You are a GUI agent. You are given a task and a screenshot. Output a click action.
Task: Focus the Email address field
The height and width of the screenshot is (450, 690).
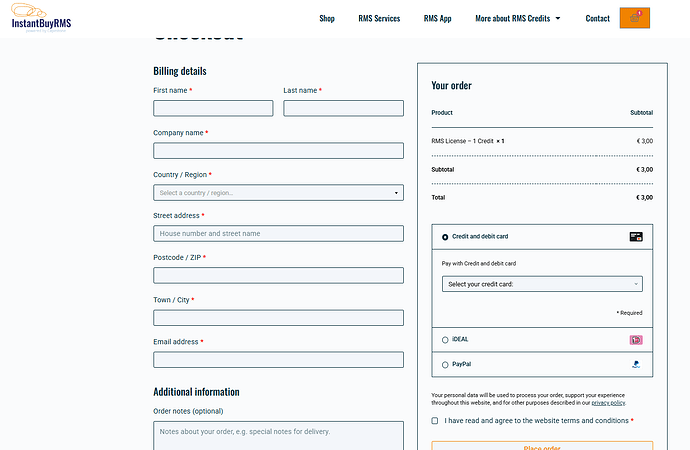278,360
